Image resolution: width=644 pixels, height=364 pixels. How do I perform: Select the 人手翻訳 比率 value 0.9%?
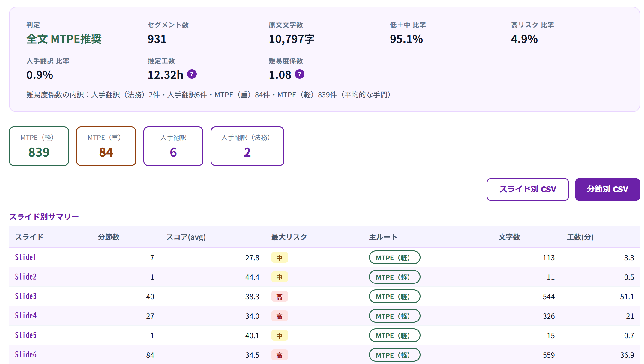click(x=40, y=75)
